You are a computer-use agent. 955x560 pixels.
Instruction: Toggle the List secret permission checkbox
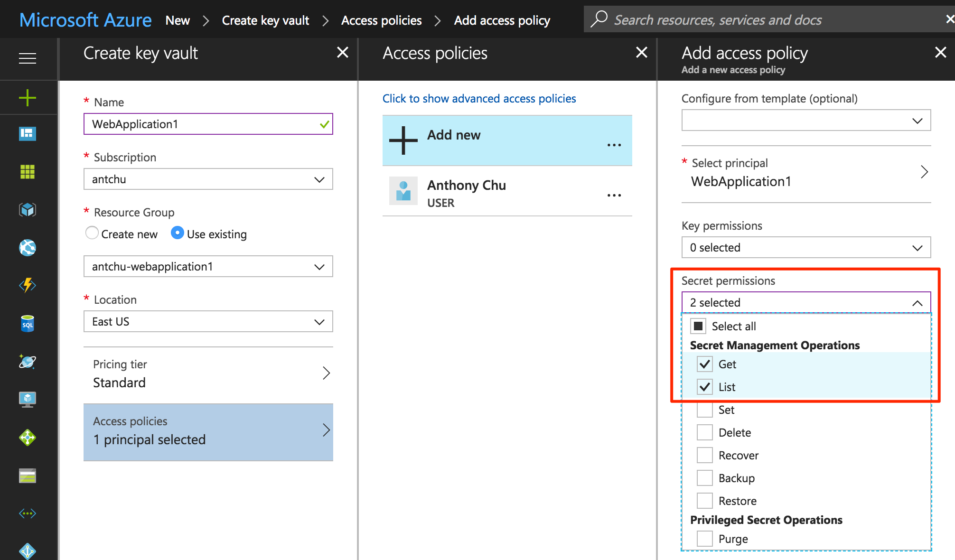point(704,387)
